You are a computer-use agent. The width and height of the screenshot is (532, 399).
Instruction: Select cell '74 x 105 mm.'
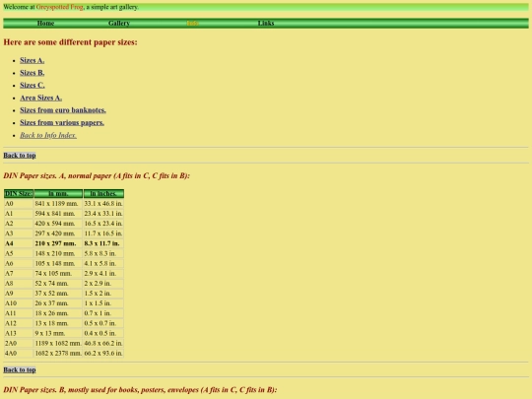click(x=58, y=274)
